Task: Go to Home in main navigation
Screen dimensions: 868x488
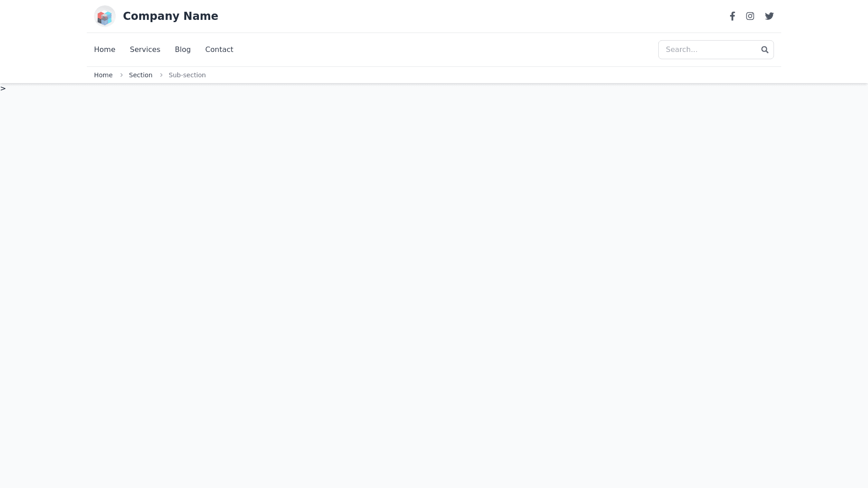Action: tap(104, 50)
